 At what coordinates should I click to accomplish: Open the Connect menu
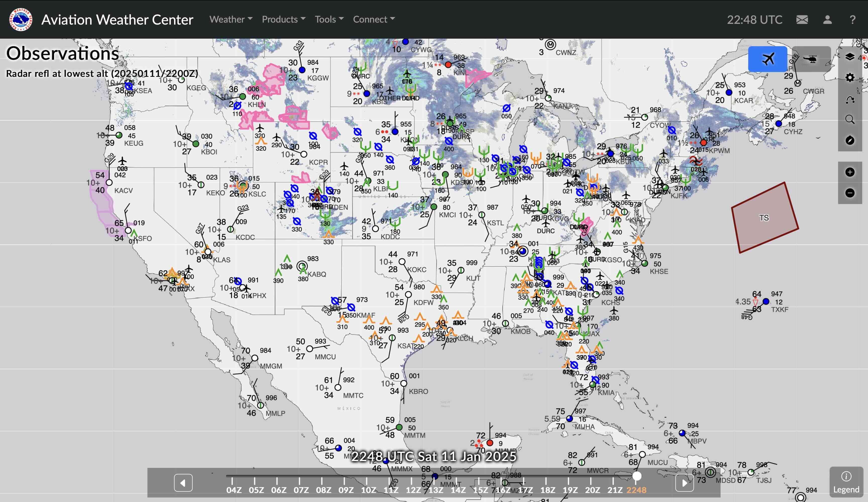click(x=374, y=19)
